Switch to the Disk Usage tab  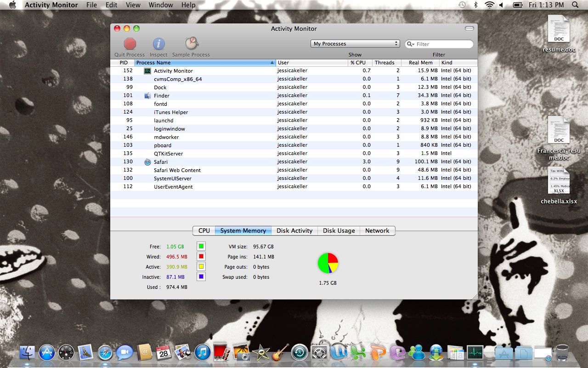click(339, 231)
